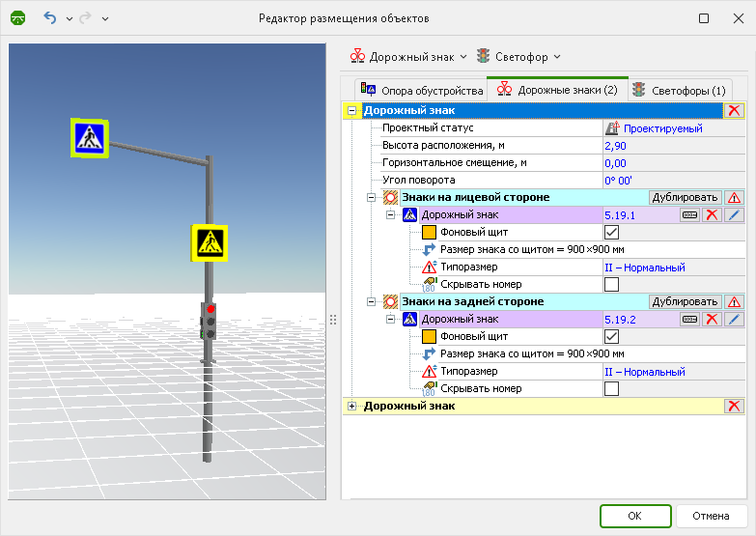Open the Дорожный знак toolbar dropdown
This screenshot has height=536, width=756.
[x=408, y=57]
